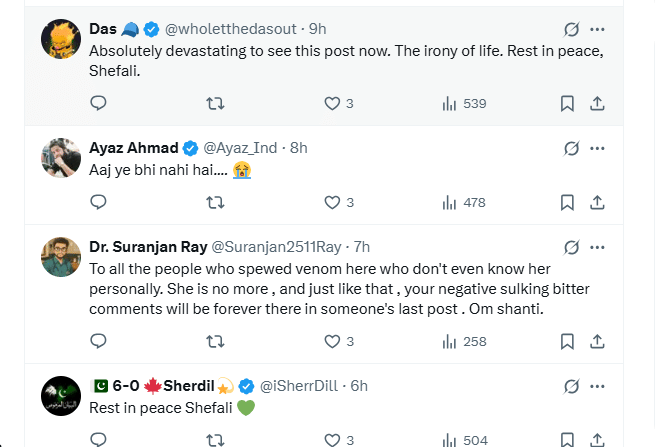Share Ayaz Ahmad's tweet
This screenshot has height=447, width=655.
pos(597,202)
